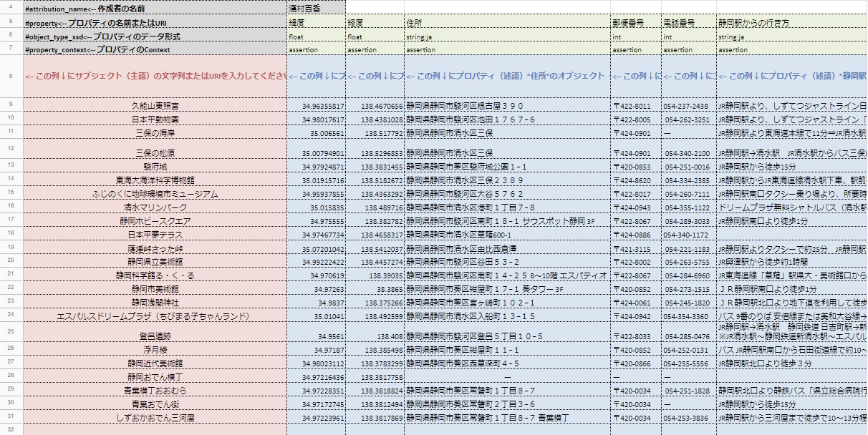Click latitude value 34.96355817

pos(316,106)
